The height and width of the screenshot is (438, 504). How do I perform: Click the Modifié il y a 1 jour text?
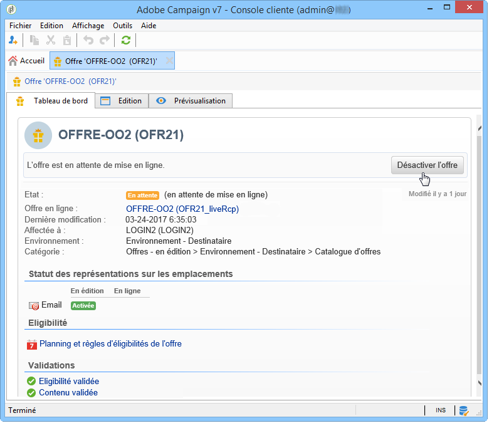pos(438,194)
